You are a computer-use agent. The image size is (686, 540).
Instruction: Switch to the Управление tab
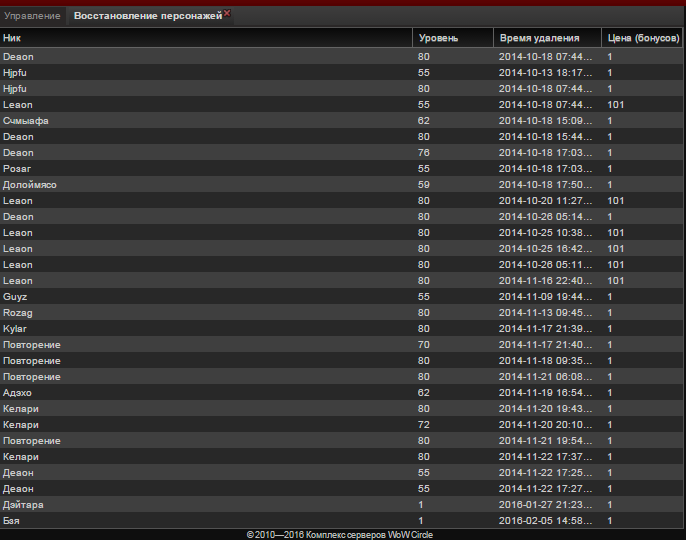pos(32,17)
